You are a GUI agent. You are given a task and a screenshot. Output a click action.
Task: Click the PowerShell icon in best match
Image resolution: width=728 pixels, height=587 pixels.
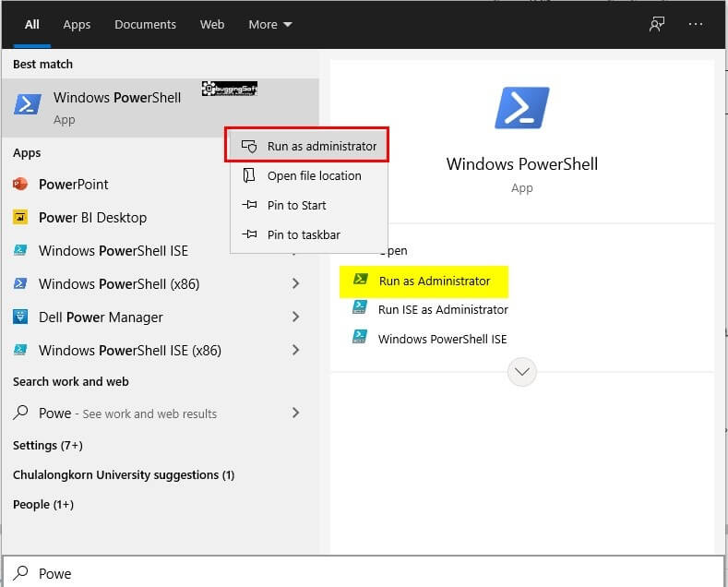click(28, 104)
